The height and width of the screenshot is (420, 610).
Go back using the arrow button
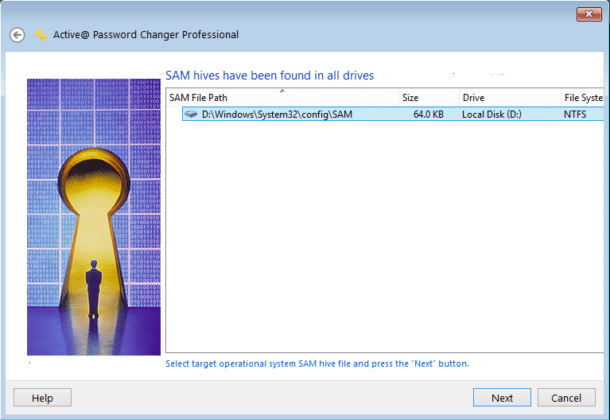(17, 35)
